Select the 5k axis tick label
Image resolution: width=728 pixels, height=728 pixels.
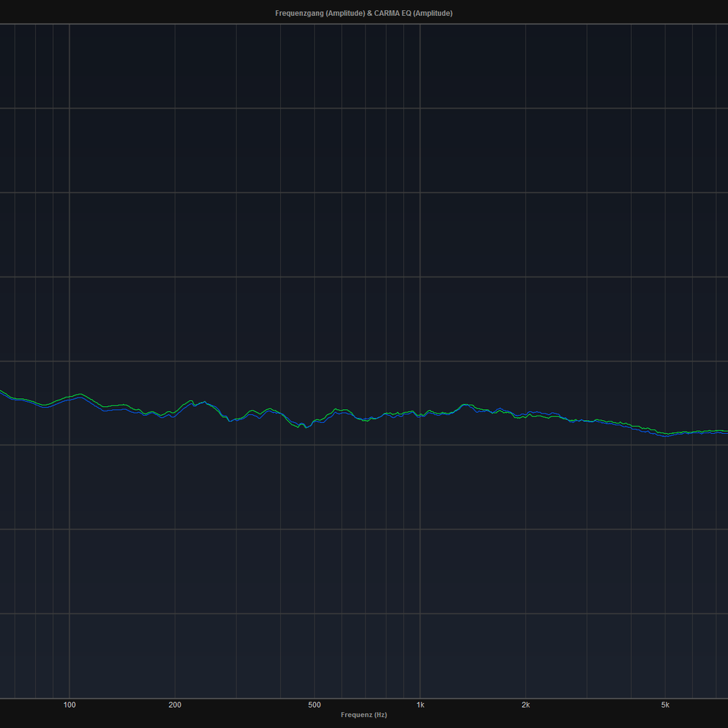(665, 705)
